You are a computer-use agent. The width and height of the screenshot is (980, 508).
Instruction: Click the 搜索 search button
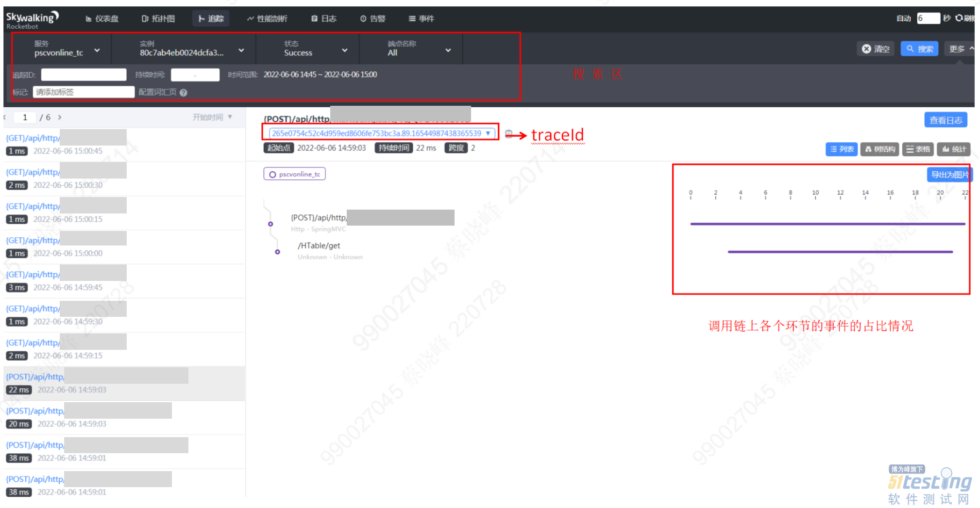pyautogui.click(x=919, y=49)
